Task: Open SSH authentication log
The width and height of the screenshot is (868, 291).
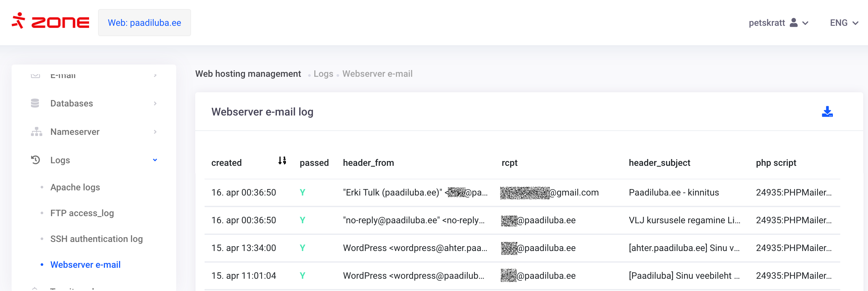Action: click(96, 239)
